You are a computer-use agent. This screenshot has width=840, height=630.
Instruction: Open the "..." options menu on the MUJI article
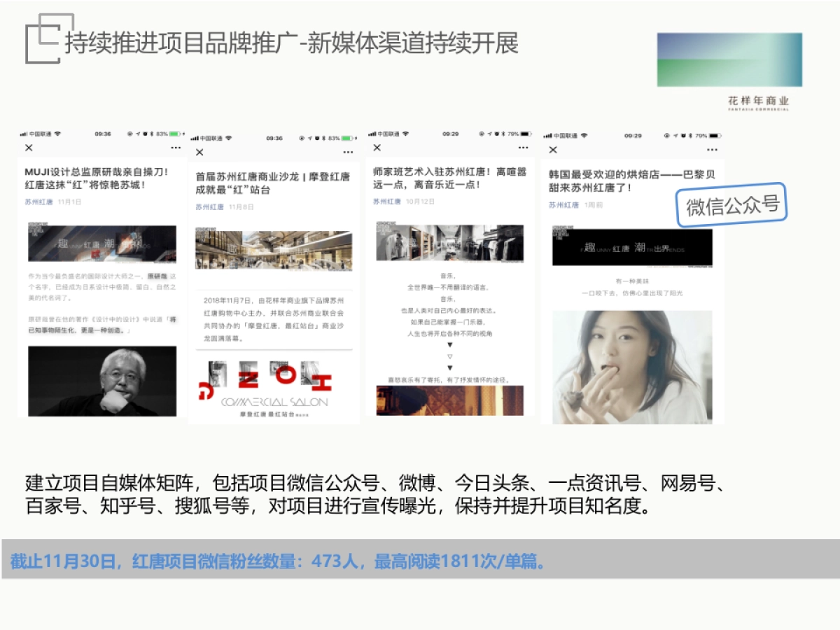(x=176, y=148)
